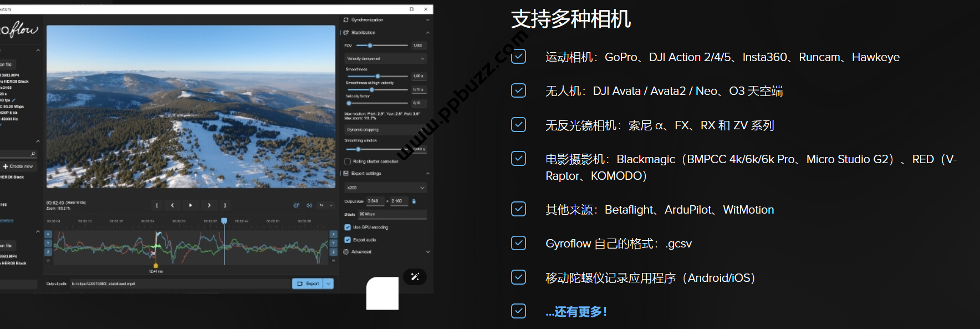Open the x265 codec dropdown

click(385, 188)
